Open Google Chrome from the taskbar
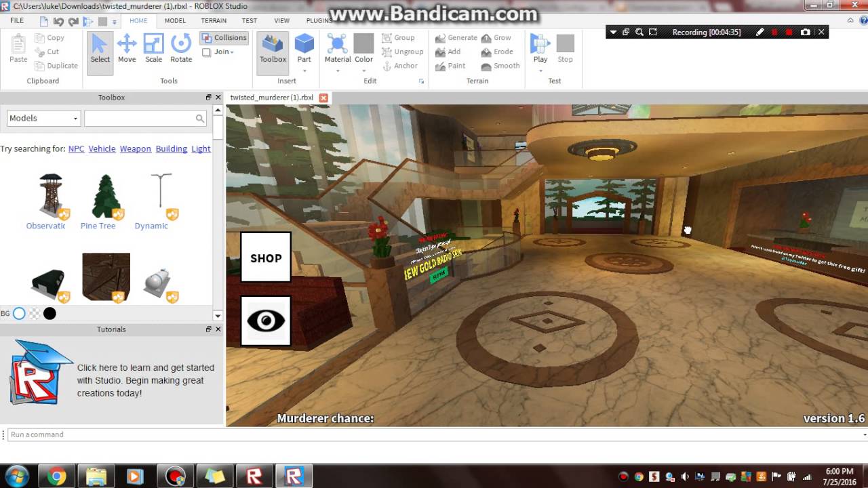Image resolution: width=868 pixels, height=488 pixels. [57, 476]
